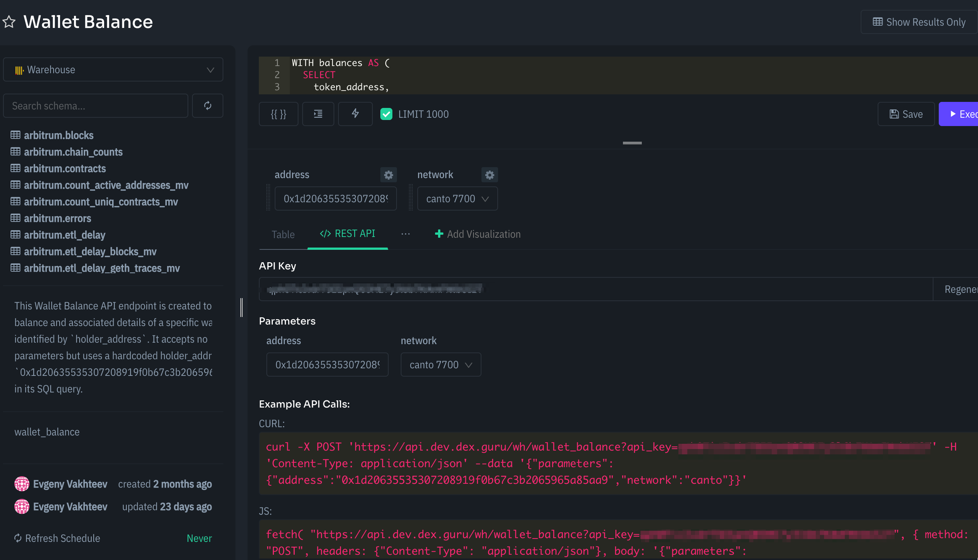Open network parameter settings gear
978x560 pixels.
[489, 175]
